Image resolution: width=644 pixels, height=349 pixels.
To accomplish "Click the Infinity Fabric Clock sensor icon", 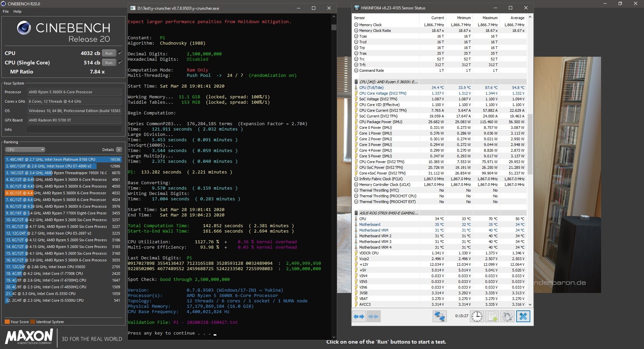I will tap(356, 179).
